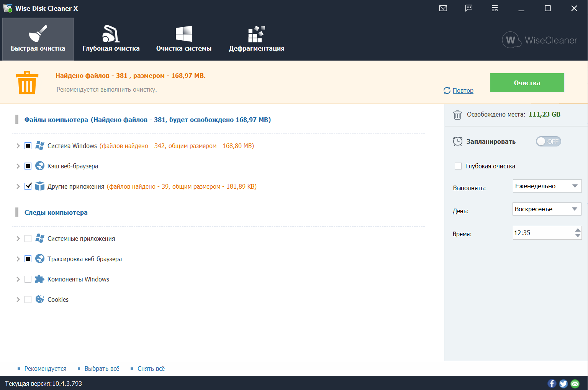Enable the Глубокая очистка checkbox

coord(458,166)
